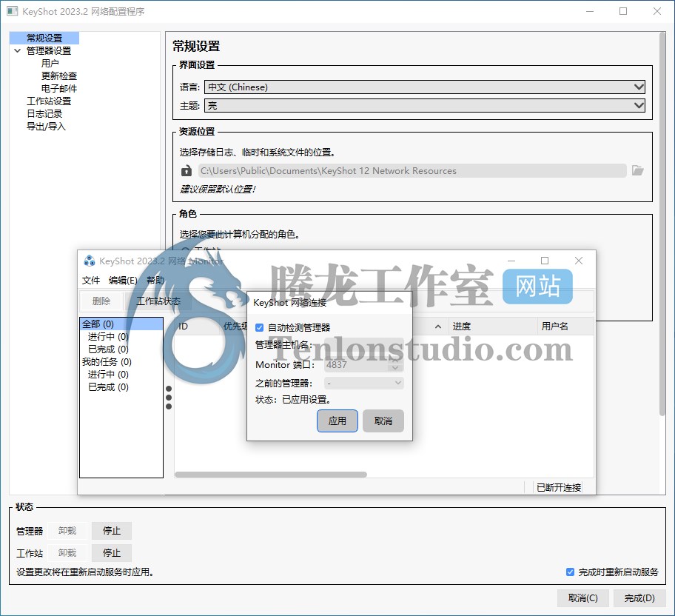Open the 编辑(E) menu in Monitor
Screen dimensions: 675x616
point(123,281)
